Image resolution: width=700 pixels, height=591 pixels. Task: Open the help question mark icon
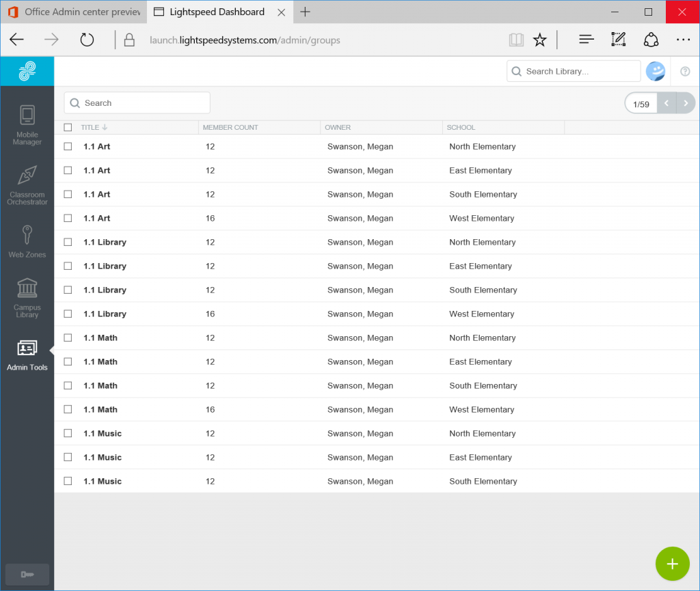685,71
